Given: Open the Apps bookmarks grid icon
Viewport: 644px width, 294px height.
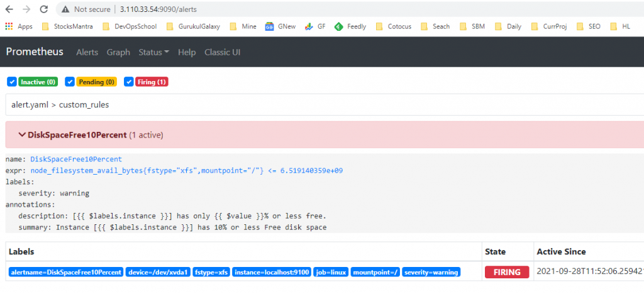Looking at the screenshot, I should coord(9,26).
